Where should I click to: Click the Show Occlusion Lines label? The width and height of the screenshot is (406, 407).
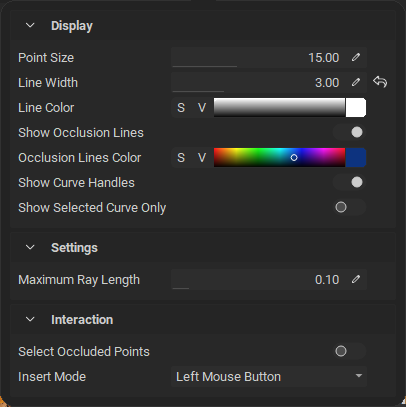(x=81, y=133)
